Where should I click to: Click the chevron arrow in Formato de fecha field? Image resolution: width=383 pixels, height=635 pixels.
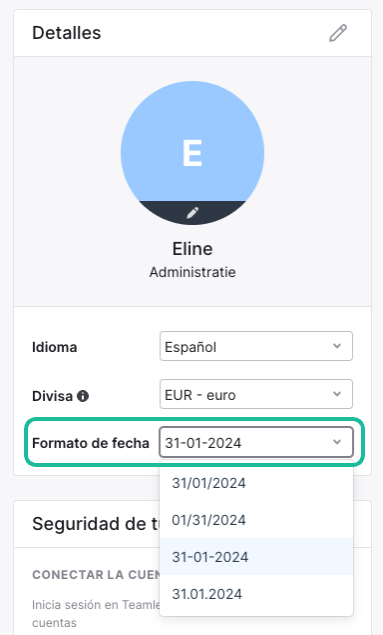(337, 442)
